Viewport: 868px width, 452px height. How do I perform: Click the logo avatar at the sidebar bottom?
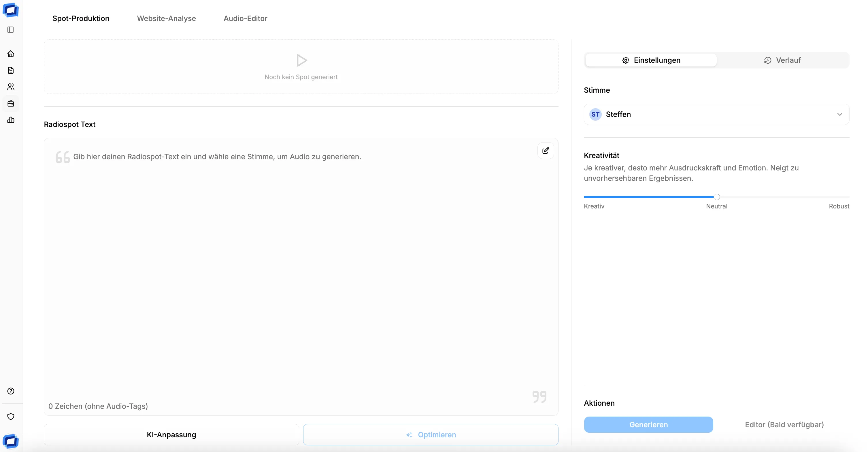coord(11,441)
